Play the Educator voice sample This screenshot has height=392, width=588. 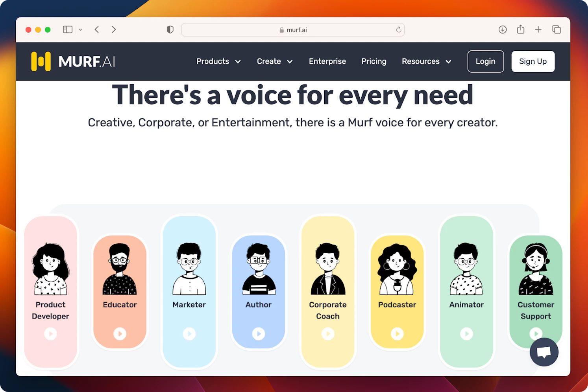click(120, 334)
